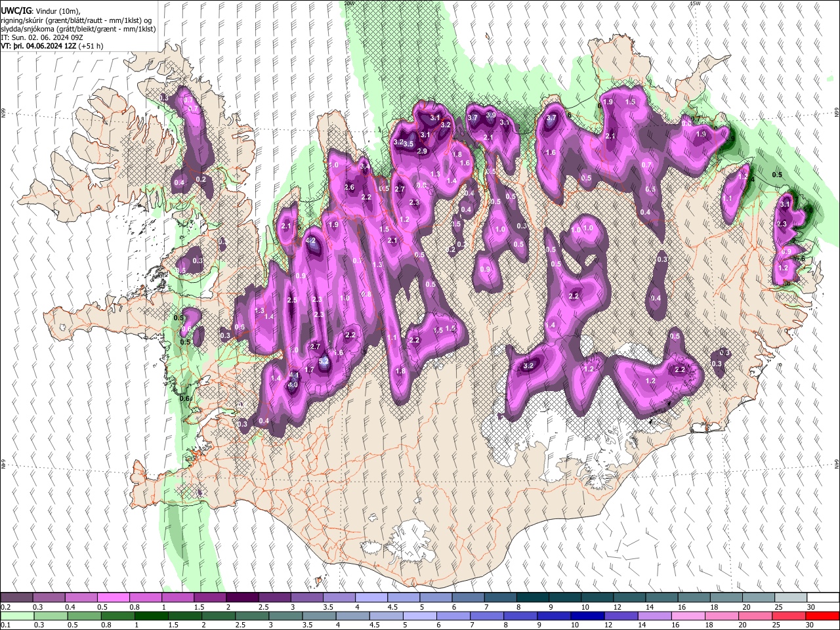The width and height of the screenshot is (840, 630).
Task: Select the darkest purple 2–2.5 snow legend swatch
Action: pyautogui.click(x=241, y=598)
